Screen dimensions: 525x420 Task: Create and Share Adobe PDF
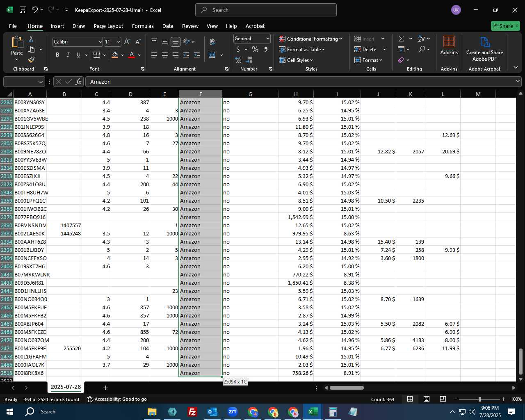(484, 49)
